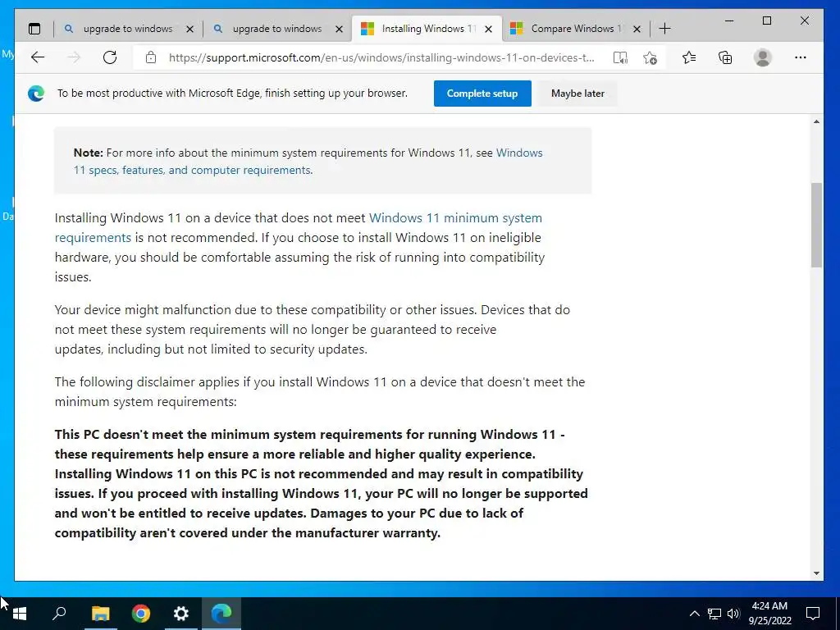Click the Edge logo in the setup banner
This screenshot has height=630, width=840.
36,94
